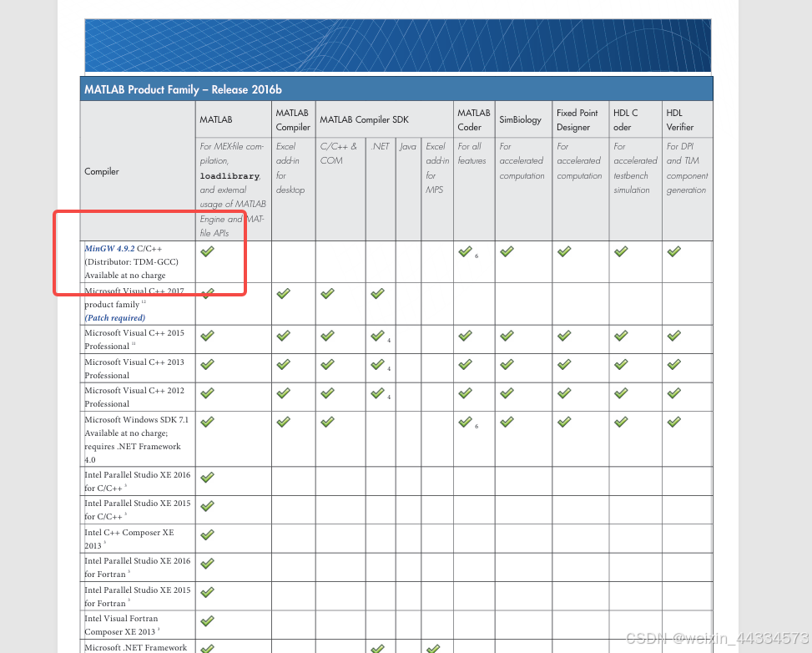The width and height of the screenshot is (812, 653).
Task: Click Visual C++ 2013 checkmark under Fixed Point Designer
Action: coord(564,364)
